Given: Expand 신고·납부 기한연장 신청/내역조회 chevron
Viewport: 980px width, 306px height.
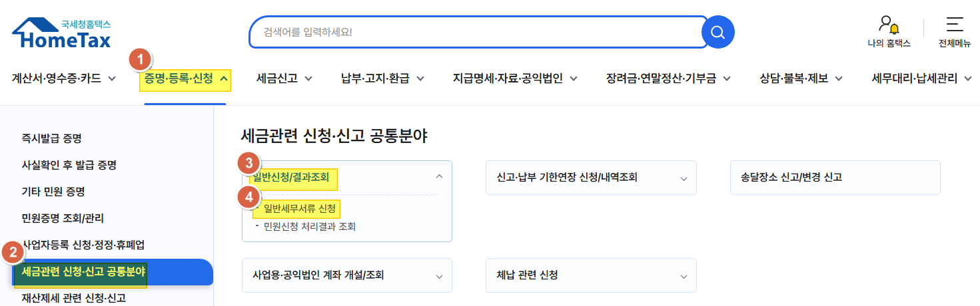Looking at the screenshot, I should click(684, 178).
